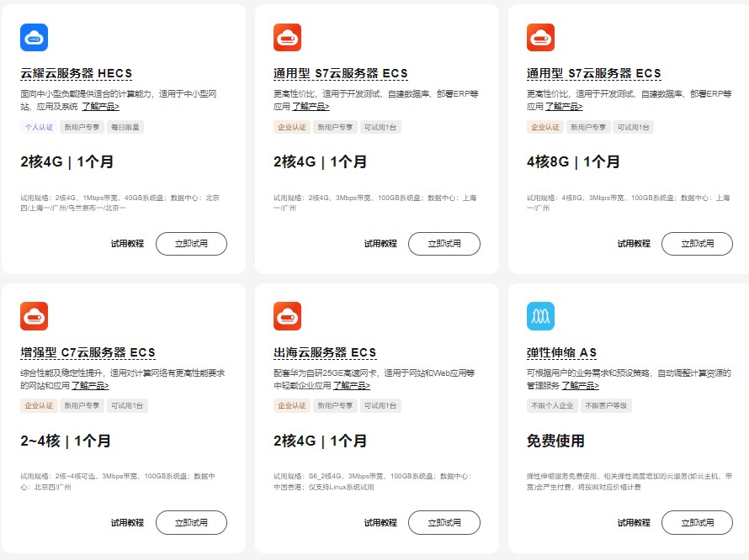Select 2核4G | 1个月 heading on 出海 card
Image resolution: width=749 pixels, height=560 pixels.
point(320,441)
